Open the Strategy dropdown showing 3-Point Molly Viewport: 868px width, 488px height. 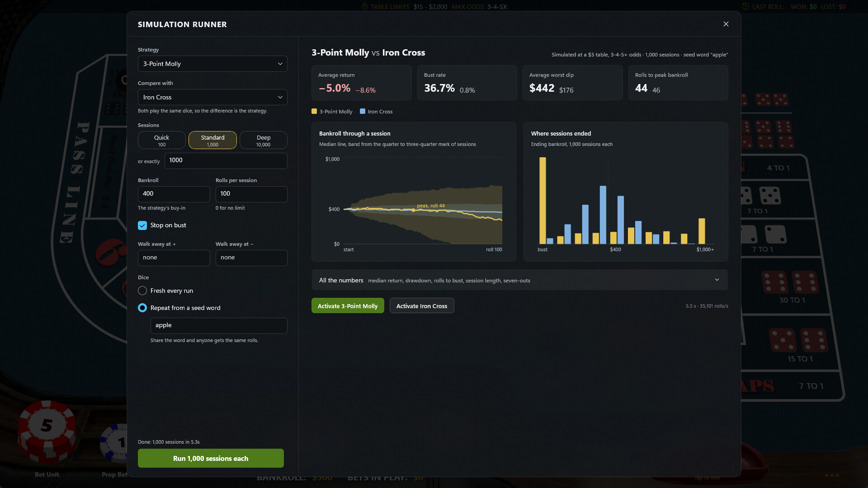click(212, 64)
